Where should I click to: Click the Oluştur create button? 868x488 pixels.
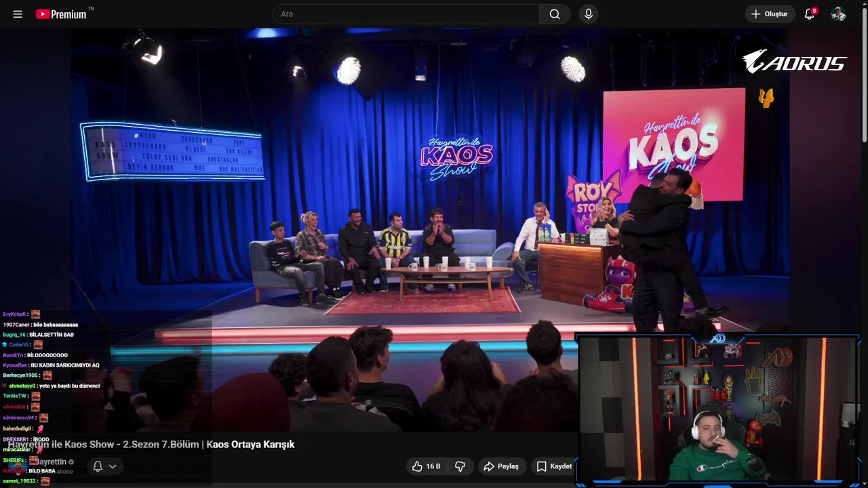(770, 14)
